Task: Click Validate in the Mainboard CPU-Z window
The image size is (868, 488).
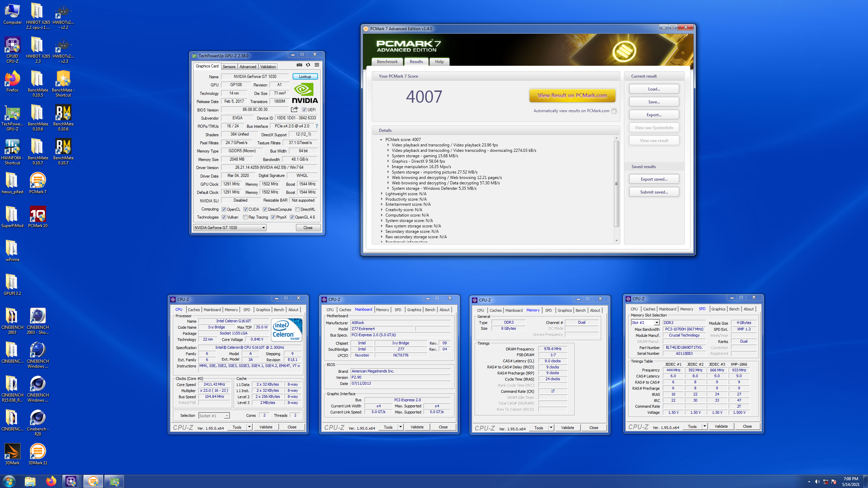Action: pos(417,427)
